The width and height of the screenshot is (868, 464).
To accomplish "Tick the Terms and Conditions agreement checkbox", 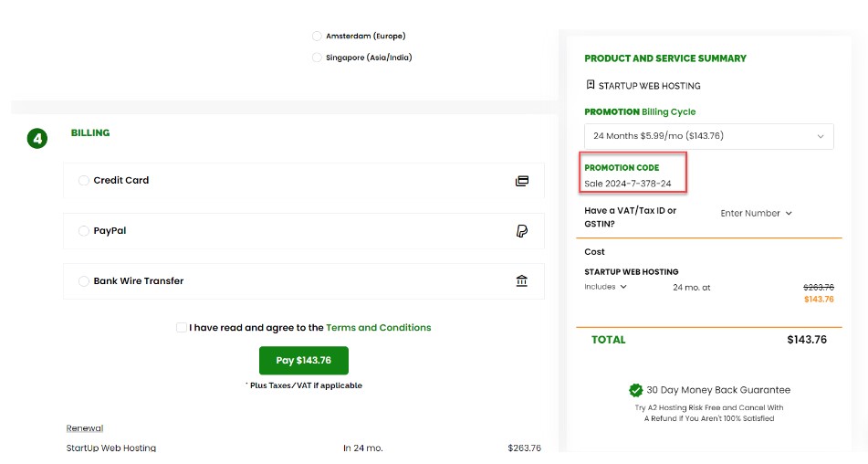I will point(182,327).
